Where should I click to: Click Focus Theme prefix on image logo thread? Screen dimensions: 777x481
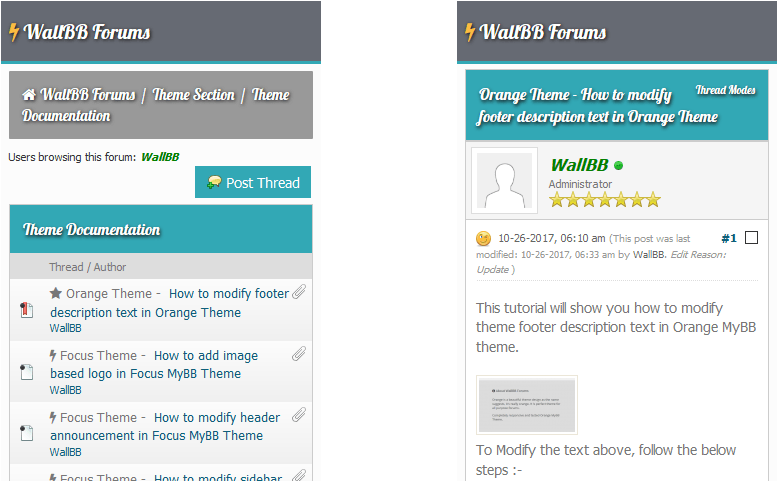(x=103, y=355)
